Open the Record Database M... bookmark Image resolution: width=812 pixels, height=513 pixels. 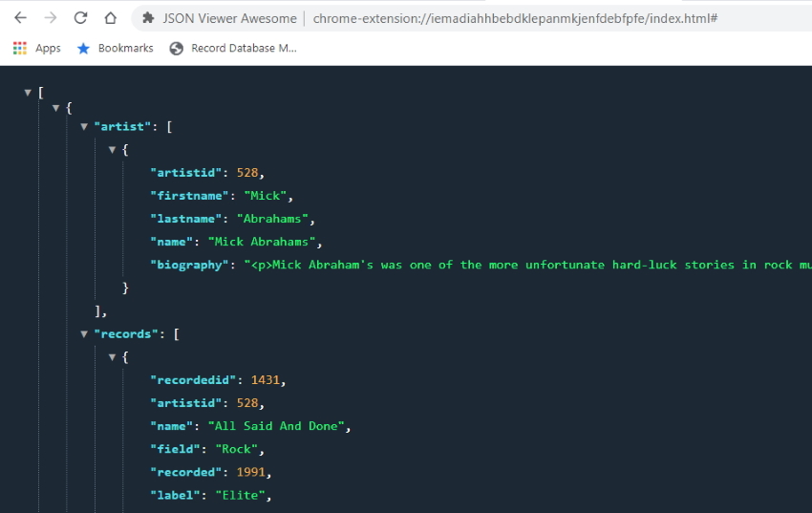244,48
